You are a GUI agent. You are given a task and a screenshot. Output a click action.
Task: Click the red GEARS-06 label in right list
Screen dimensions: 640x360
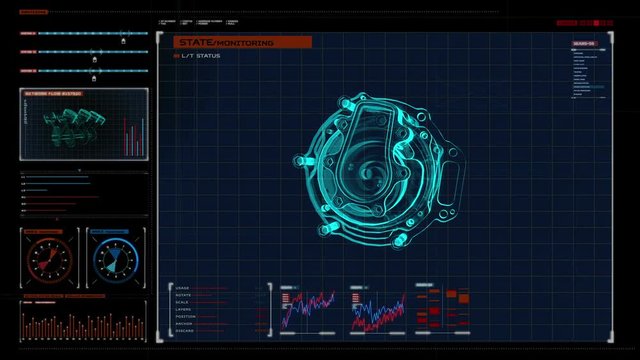(584, 44)
